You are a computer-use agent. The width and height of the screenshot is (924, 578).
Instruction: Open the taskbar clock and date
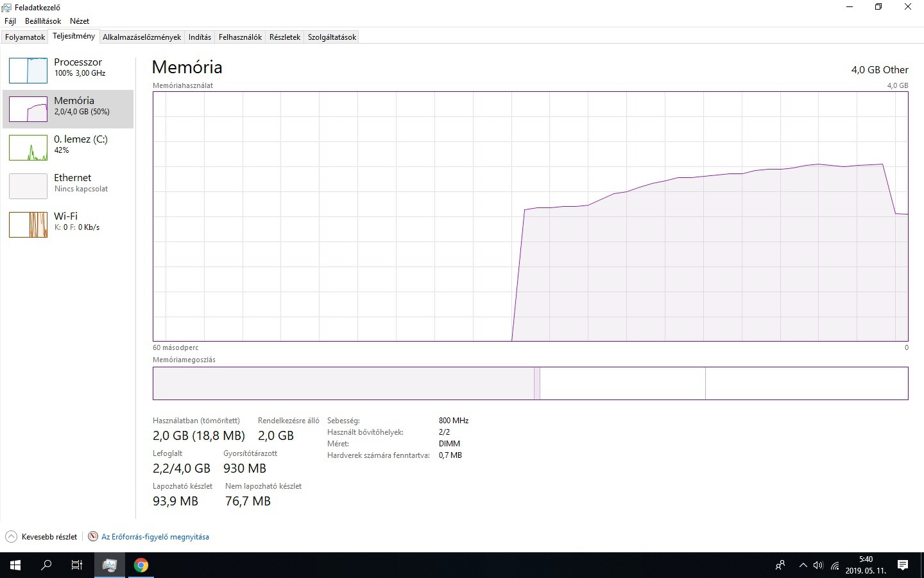tap(866, 565)
